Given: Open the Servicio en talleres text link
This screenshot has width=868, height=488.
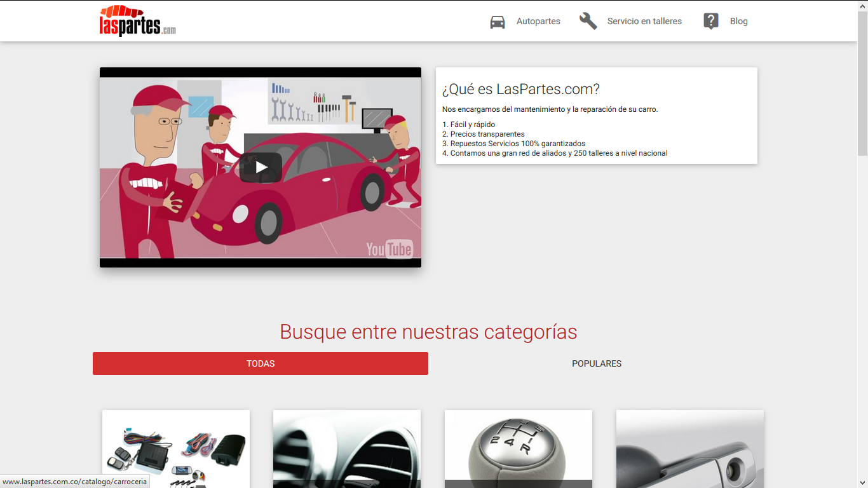Looking at the screenshot, I should pos(644,22).
